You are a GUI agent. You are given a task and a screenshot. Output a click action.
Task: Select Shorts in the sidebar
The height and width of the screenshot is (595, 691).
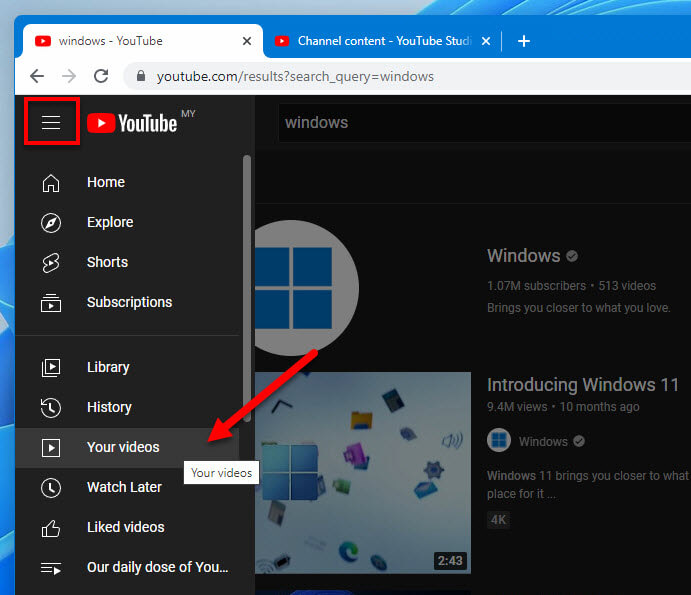pos(128,263)
